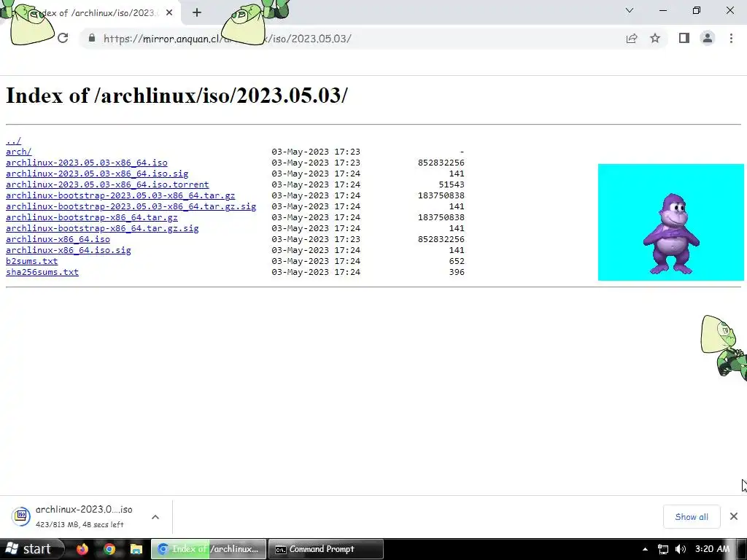Open archlinux-2023.05.03-x86_64.iso.sig link
The image size is (747, 560).
click(97, 174)
